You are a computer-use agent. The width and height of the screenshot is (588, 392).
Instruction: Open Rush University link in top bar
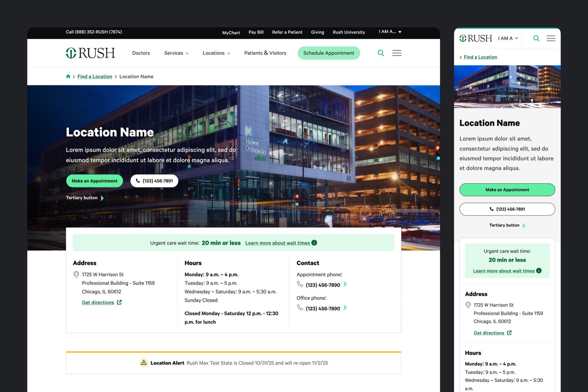click(x=349, y=32)
